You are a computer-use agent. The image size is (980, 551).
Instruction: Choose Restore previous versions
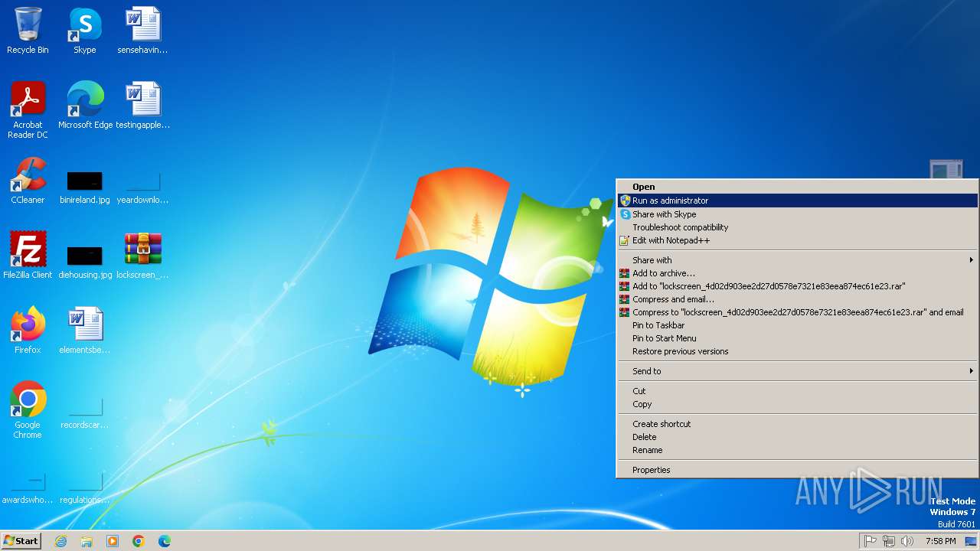tap(798, 351)
